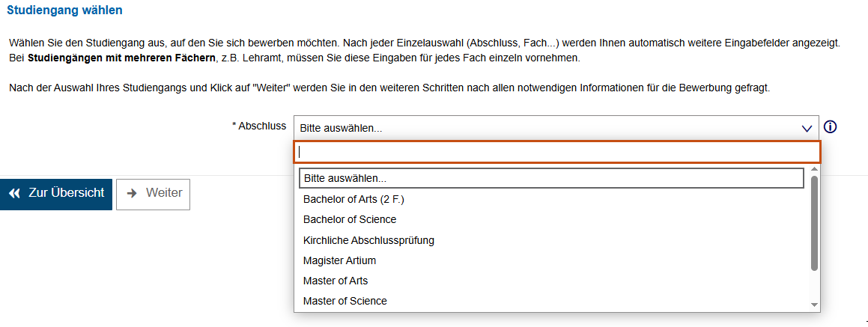
Task: Click the Abschluss combo box showing Bitte auswählen...
Action: [556, 128]
